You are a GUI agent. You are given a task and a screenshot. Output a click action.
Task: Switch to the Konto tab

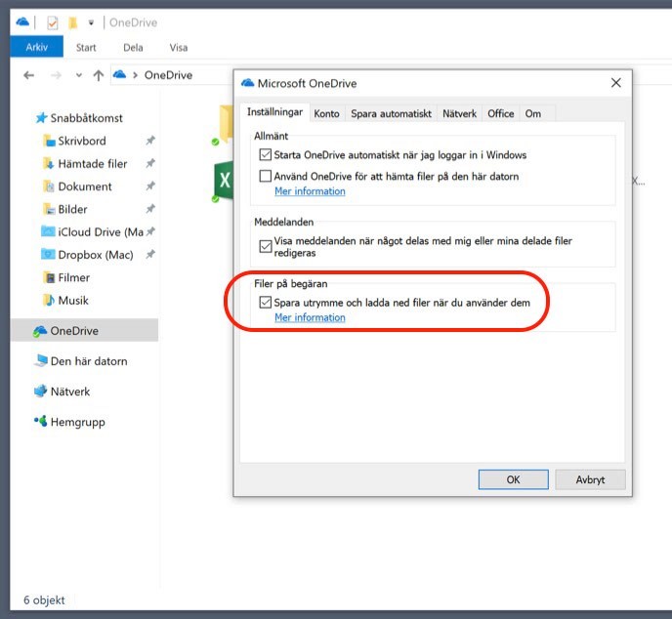(x=326, y=113)
